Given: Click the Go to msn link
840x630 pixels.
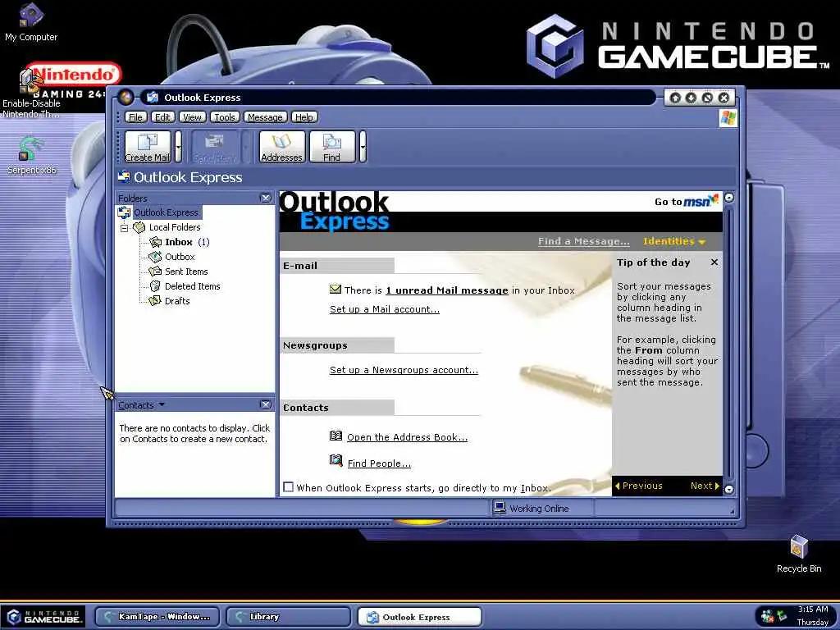Looking at the screenshot, I should [x=687, y=201].
